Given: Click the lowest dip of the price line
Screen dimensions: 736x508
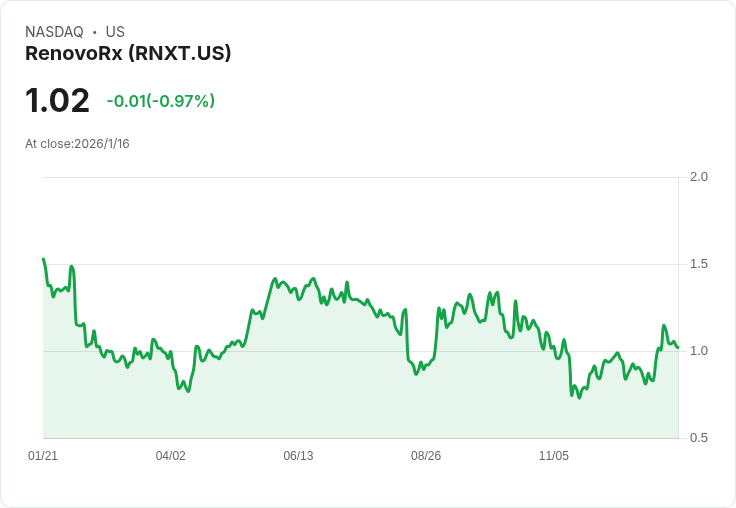Looking at the screenshot, I should [578, 398].
